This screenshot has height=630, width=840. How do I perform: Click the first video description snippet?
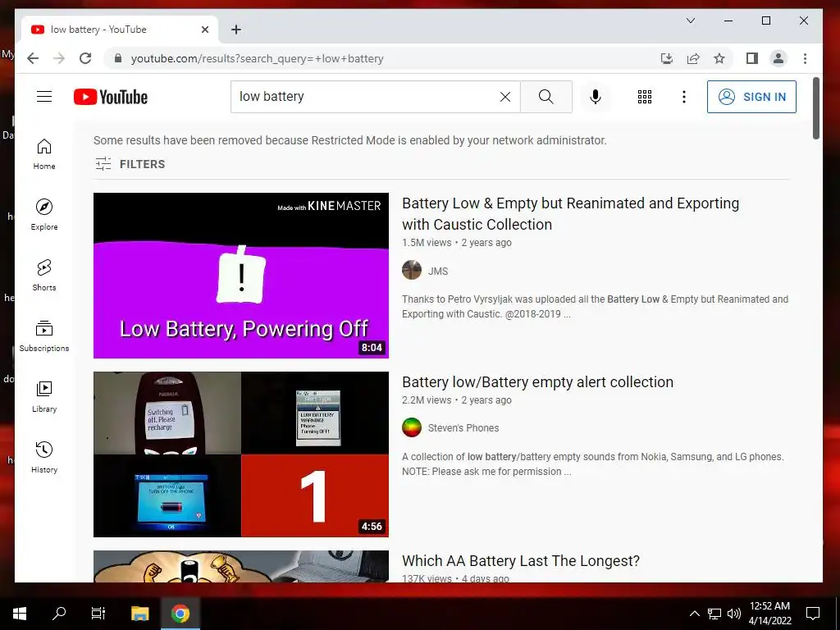click(x=595, y=307)
